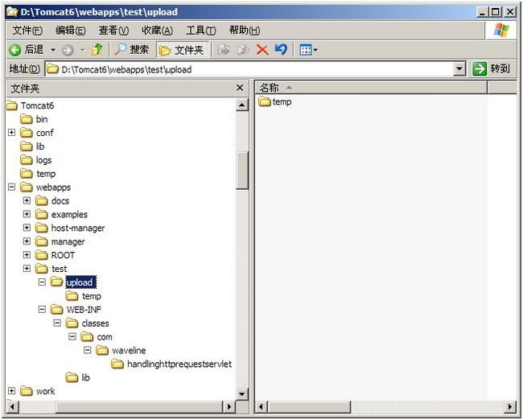
Task: Collapse the WEB-INF folder node
Action: (42, 310)
